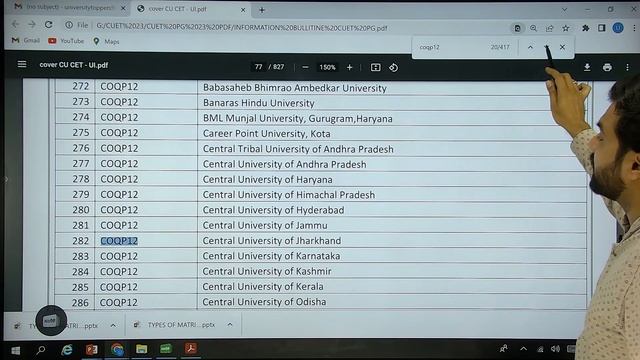Open Windows taskbar search
Screen dimensions: 640x360
click(x=41, y=350)
